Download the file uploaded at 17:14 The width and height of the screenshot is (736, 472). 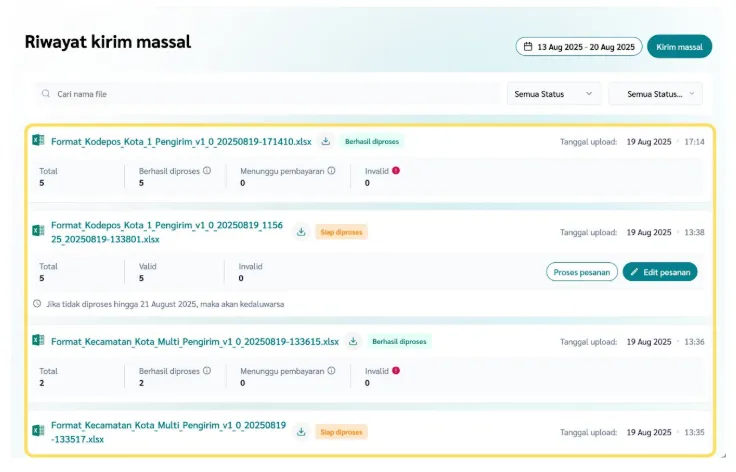tap(326, 141)
